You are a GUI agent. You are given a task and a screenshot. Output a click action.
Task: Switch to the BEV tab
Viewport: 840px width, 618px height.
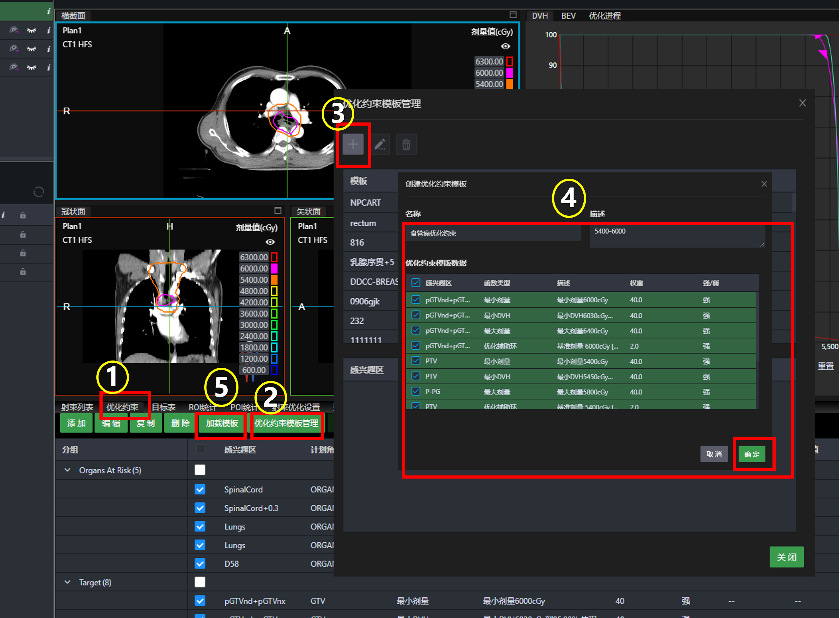(568, 16)
